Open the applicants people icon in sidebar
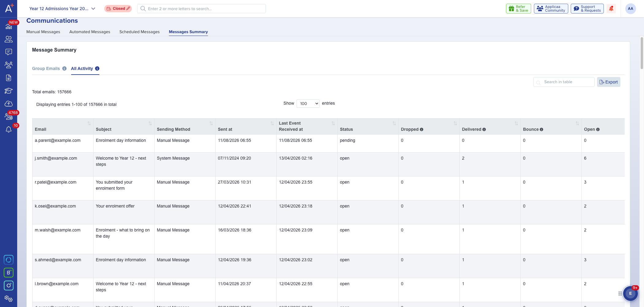This screenshot has height=307, width=644. point(9,39)
